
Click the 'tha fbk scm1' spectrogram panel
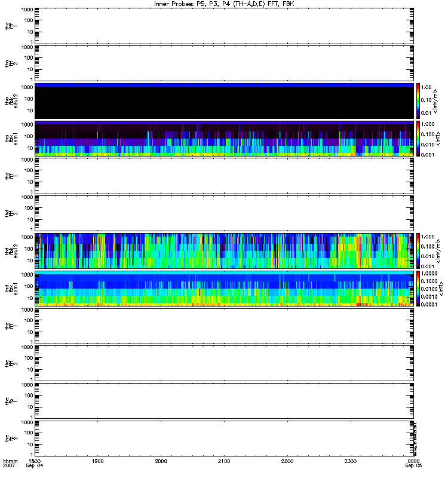coord(224,139)
